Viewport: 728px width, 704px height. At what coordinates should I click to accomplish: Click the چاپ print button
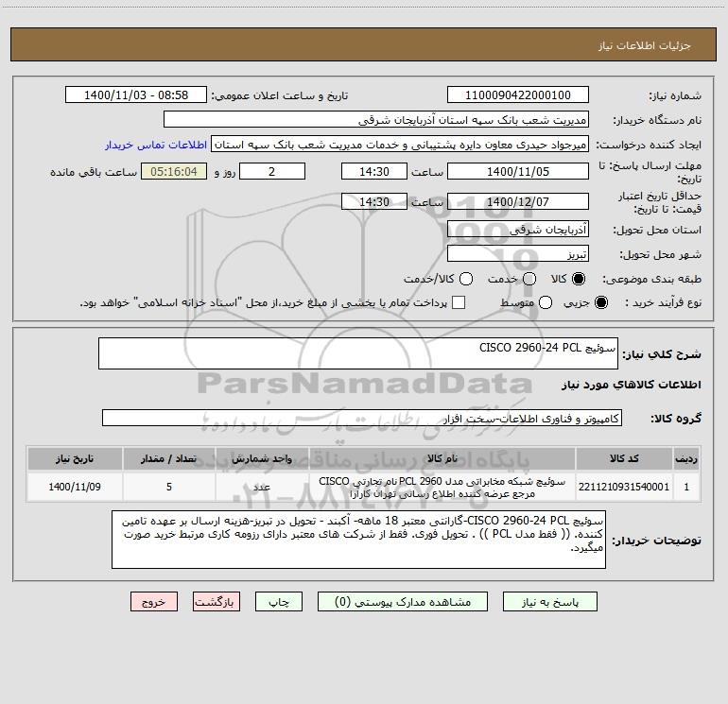click(x=279, y=601)
